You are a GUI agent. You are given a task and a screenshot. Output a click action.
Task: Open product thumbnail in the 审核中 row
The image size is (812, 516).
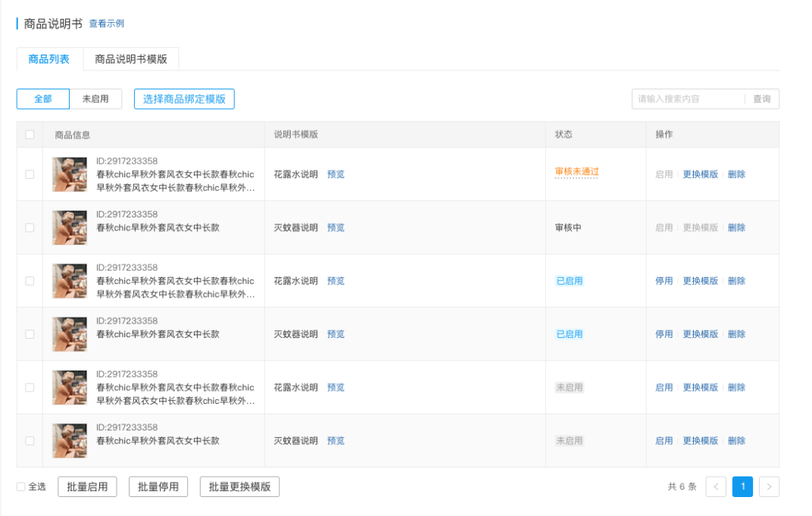(70, 228)
